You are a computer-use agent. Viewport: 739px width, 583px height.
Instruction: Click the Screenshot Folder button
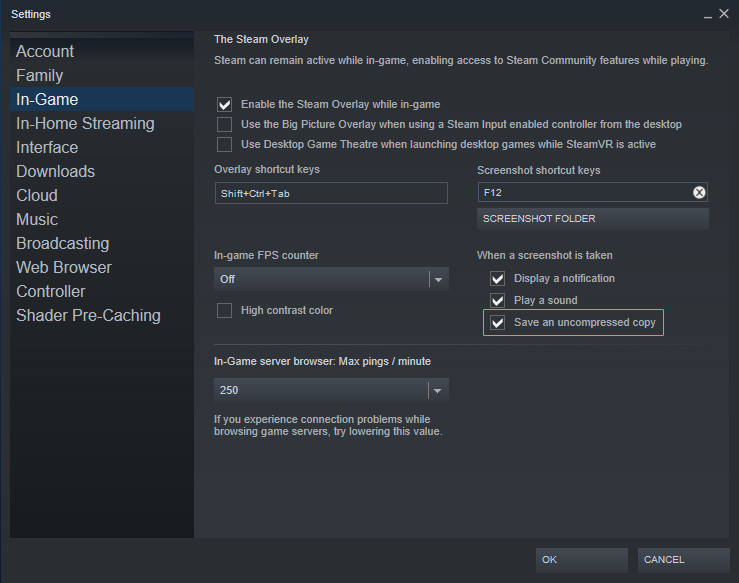(x=593, y=218)
